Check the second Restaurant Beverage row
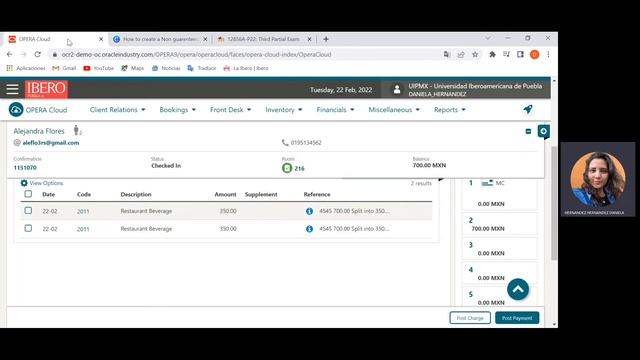This screenshot has height=360, width=640. pyautogui.click(x=28, y=228)
